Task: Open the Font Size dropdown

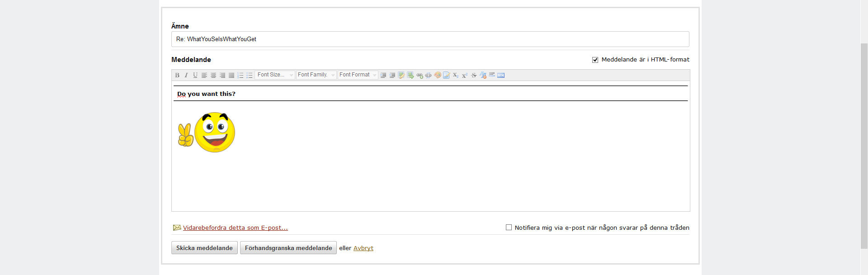Action: (x=275, y=75)
